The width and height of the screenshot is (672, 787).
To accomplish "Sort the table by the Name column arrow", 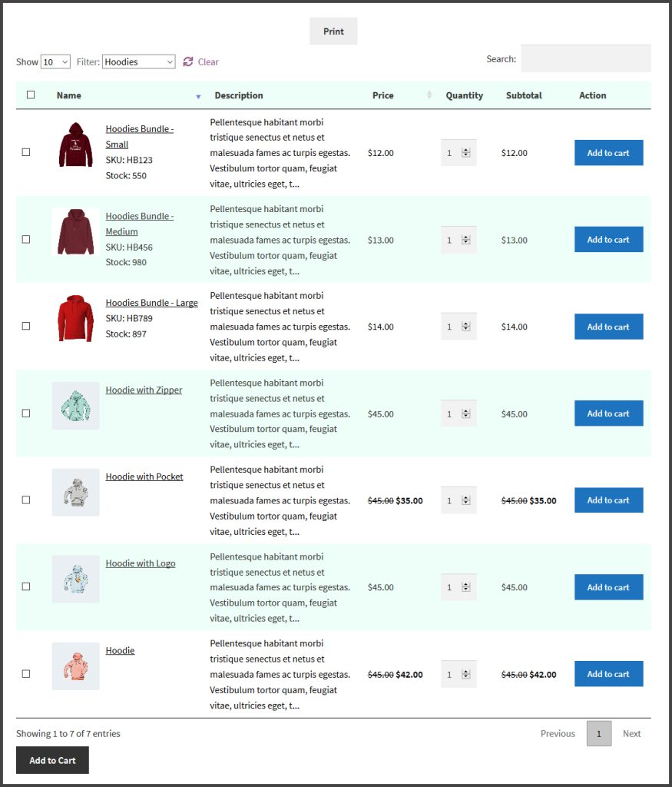I will tap(198, 96).
